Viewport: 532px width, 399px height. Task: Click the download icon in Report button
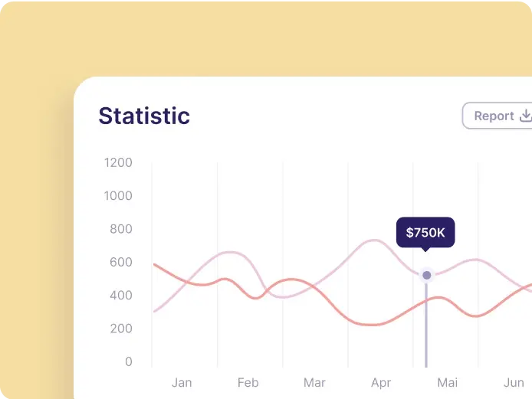point(526,116)
